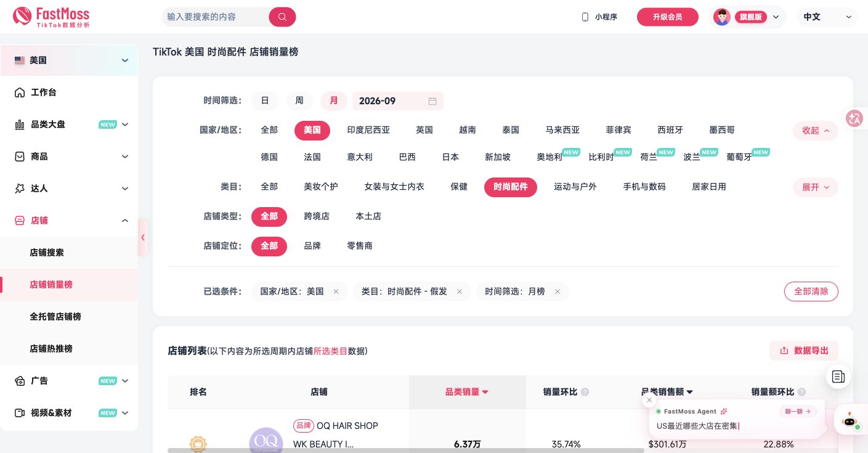868x453 pixels.
Task: Open 店铺搜索 in sidebar
Action: [x=69, y=253]
